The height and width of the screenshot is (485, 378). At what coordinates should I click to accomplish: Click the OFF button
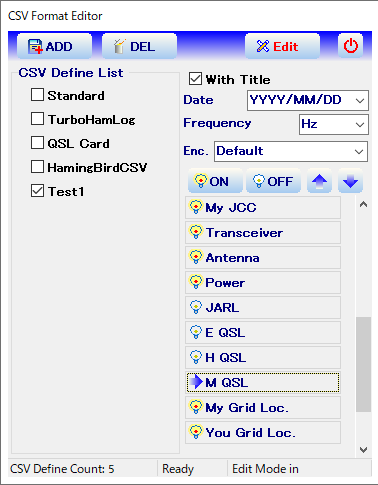click(x=273, y=181)
